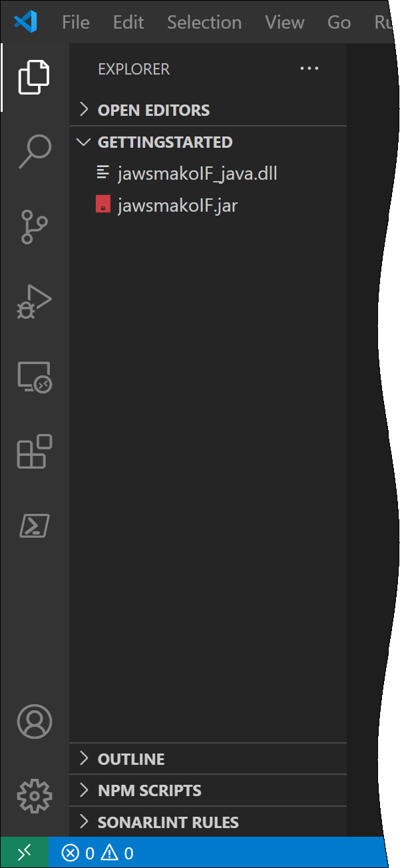
Task: Show errors and warnings in status bar
Action: pos(98,853)
